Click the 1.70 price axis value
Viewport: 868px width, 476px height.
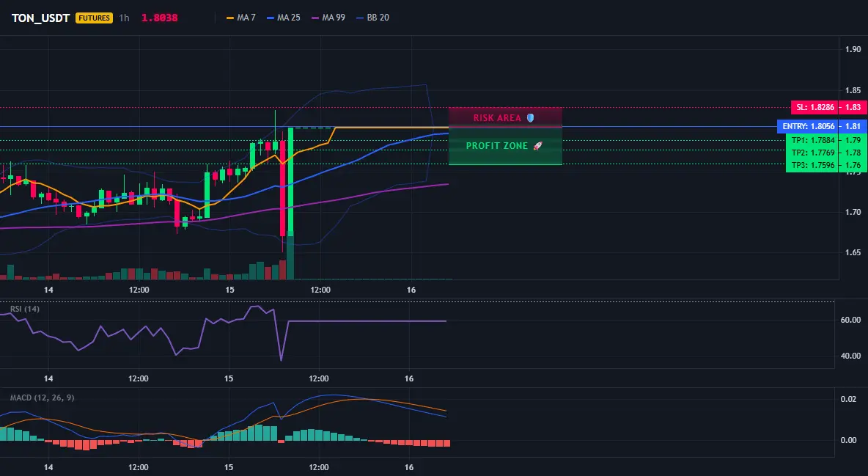(x=853, y=212)
